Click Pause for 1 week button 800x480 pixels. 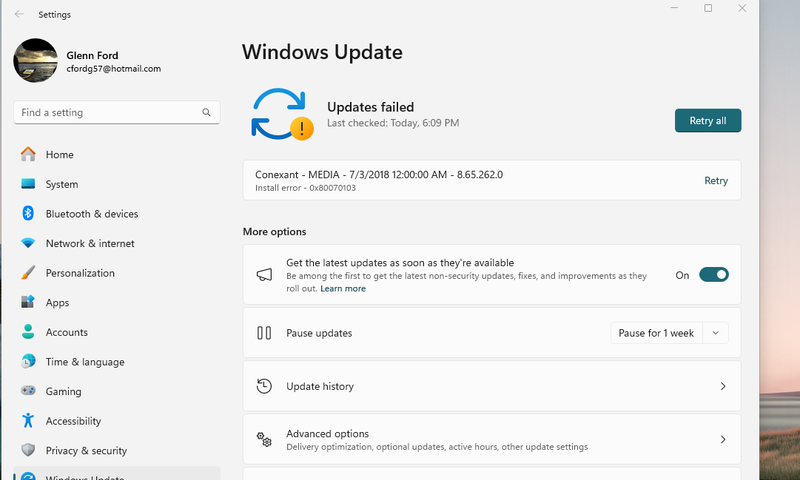(x=656, y=333)
